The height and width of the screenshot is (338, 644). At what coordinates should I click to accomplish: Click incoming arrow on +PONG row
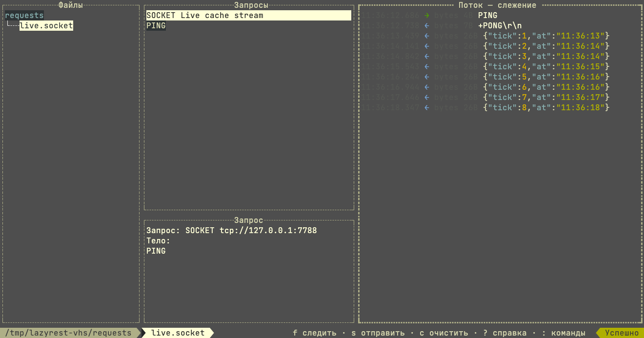click(427, 26)
